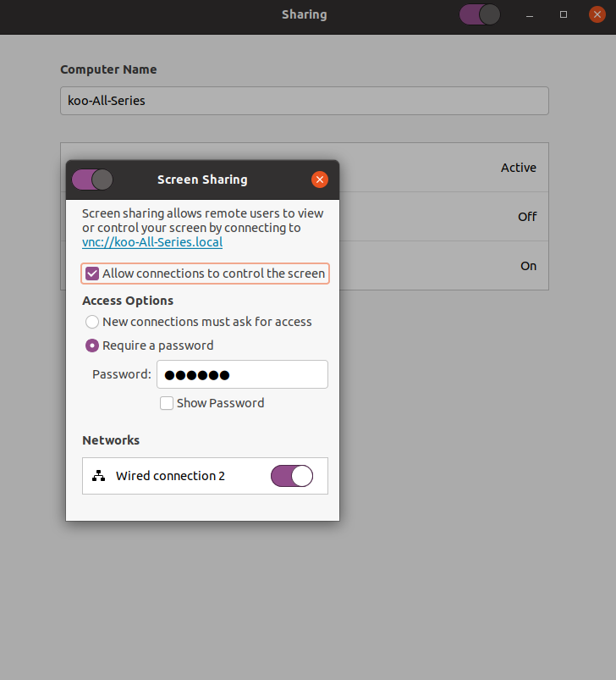Select New connections must ask for access

[92, 322]
